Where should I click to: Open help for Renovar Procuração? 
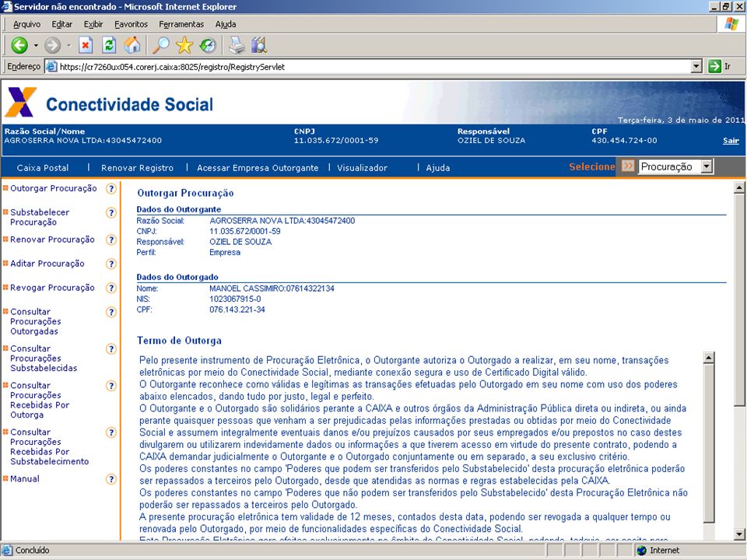[x=111, y=240]
